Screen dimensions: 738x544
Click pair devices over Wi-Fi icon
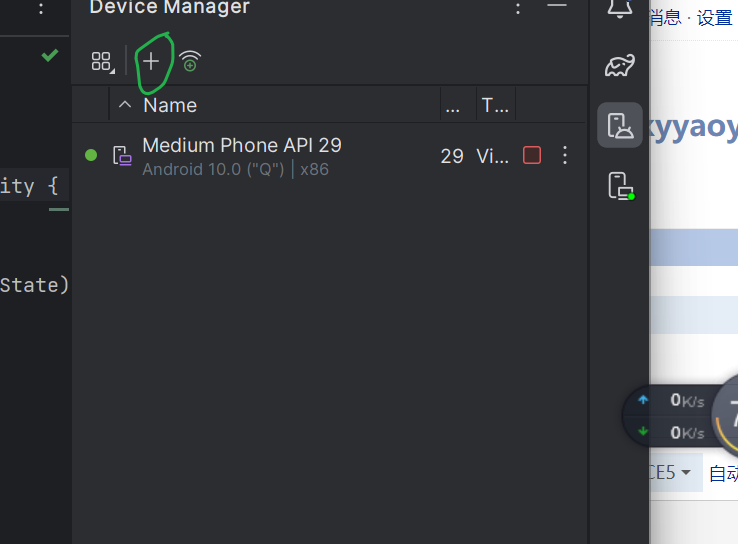point(189,62)
